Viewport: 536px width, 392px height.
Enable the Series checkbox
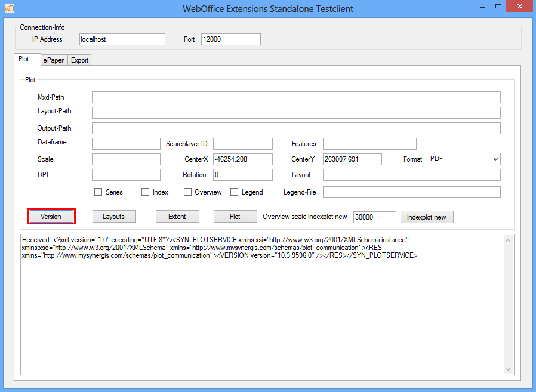[x=98, y=192]
